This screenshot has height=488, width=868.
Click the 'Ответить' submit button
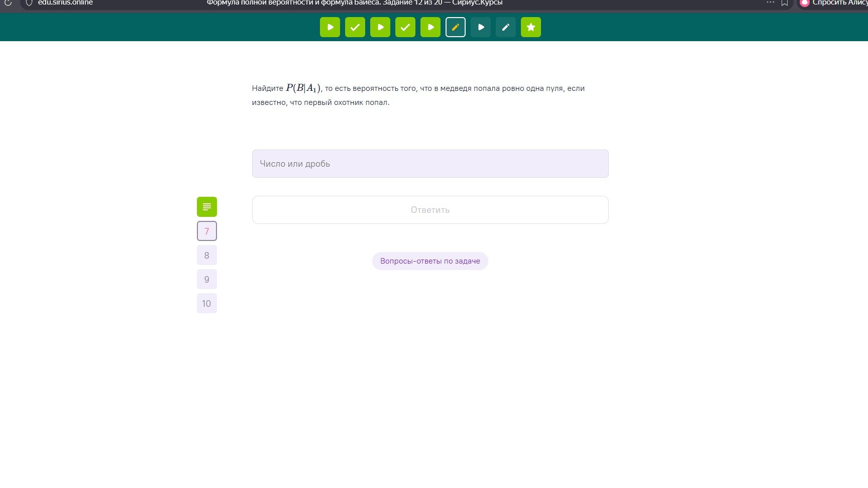click(430, 210)
